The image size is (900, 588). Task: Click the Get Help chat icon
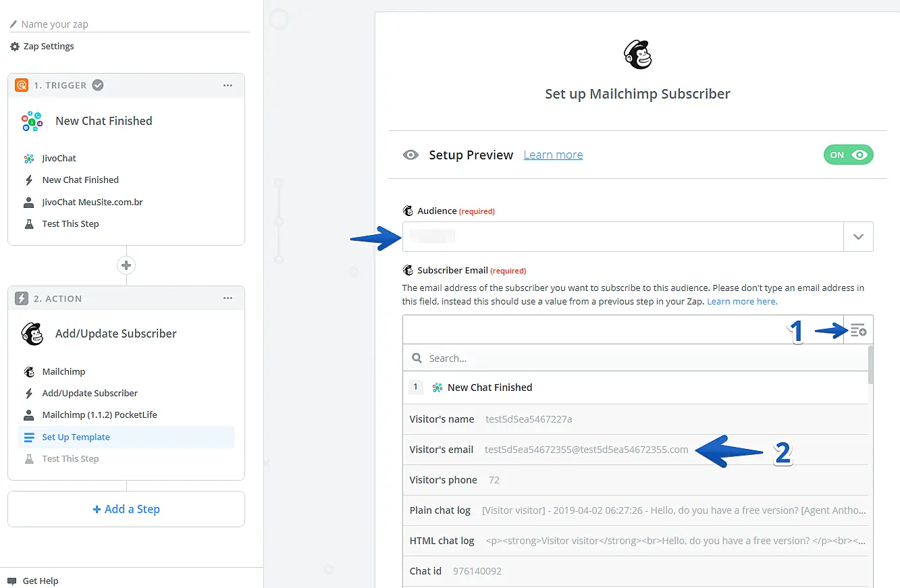(12, 581)
